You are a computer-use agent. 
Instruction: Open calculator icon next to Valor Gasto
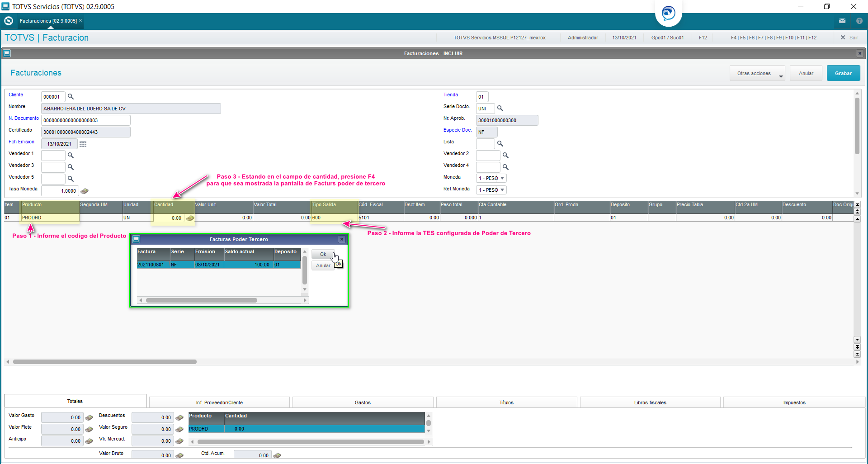(89, 418)
